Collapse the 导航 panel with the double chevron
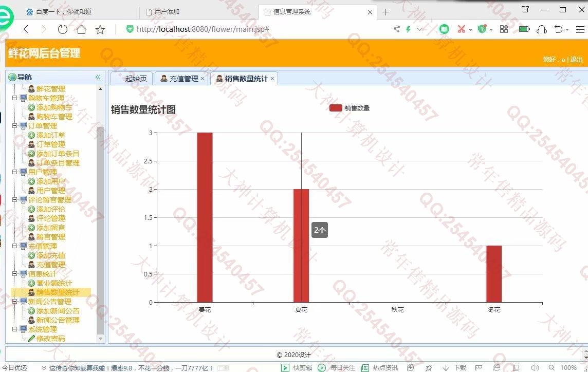This screenshot has width=588, height=372. coord(98,77)
